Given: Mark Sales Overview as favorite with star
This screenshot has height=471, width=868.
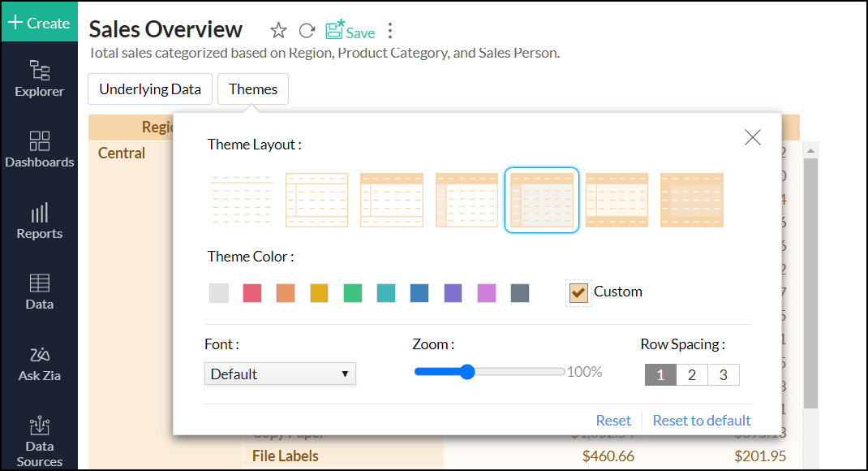Looking at the screenshot, I should 278,31.
